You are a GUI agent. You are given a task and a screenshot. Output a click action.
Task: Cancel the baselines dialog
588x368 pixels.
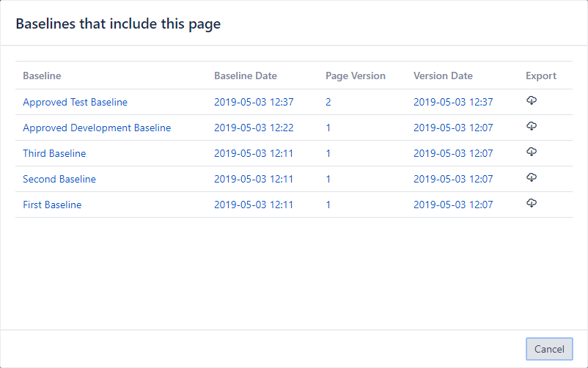[549, 349]
